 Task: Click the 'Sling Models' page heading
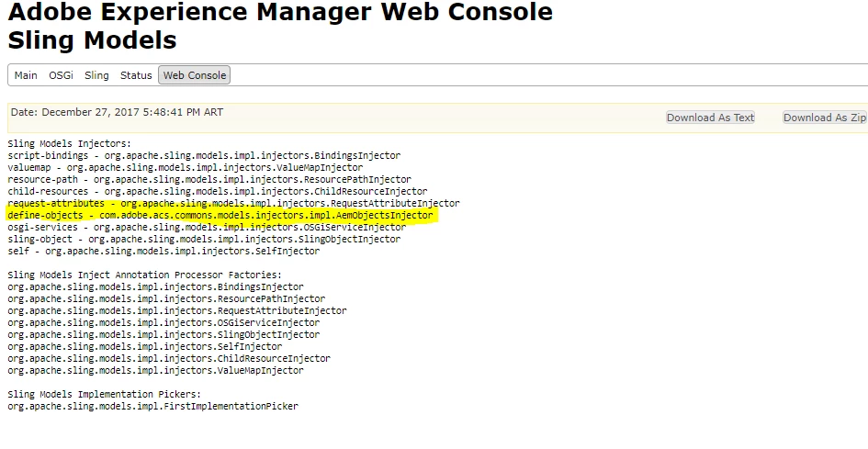click(93, 40)
